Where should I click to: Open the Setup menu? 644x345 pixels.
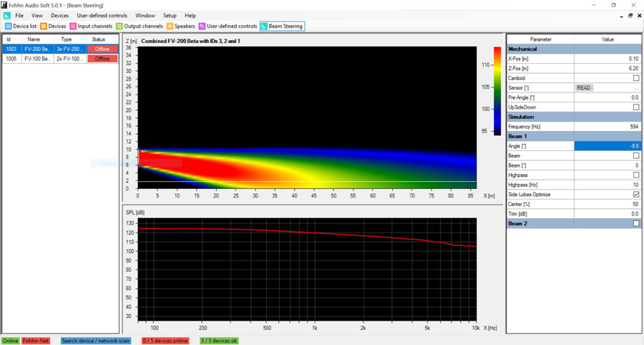coord(170,16)
